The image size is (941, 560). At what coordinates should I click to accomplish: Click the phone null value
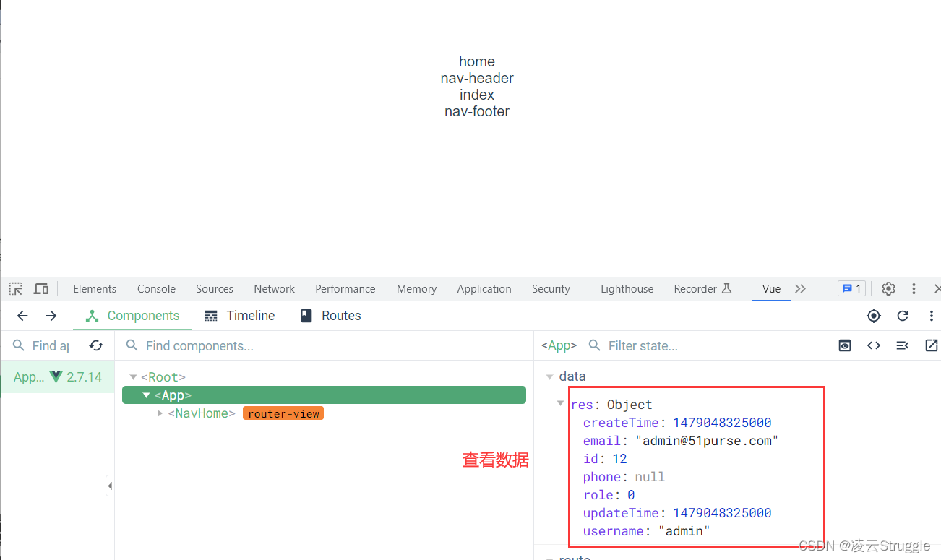[x=650, y=477]
